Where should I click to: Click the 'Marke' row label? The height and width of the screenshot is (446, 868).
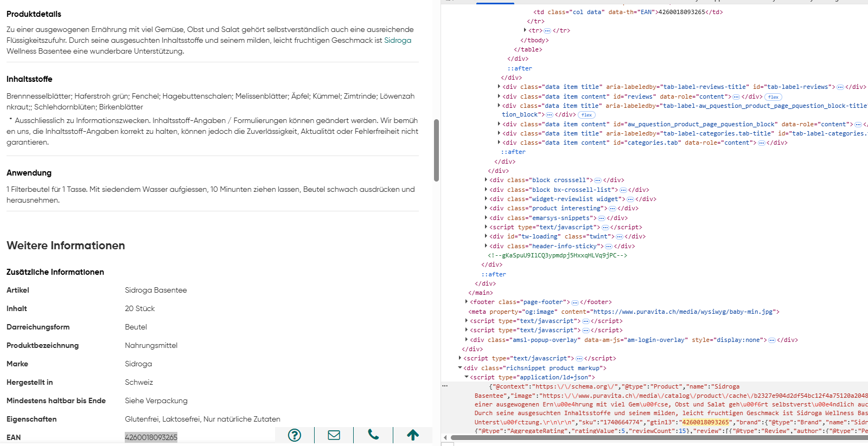[17, 364]
